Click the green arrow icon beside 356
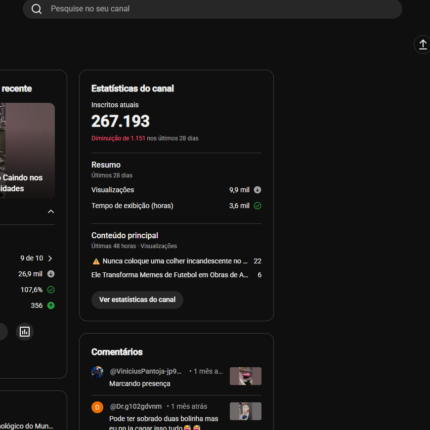The image size is (430, 430). click(51, 305)
